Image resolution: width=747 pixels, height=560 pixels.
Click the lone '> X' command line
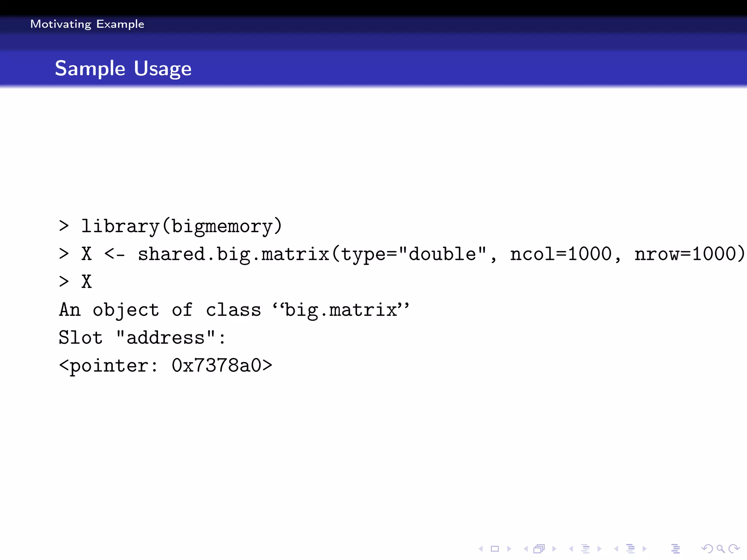(76, 281)
